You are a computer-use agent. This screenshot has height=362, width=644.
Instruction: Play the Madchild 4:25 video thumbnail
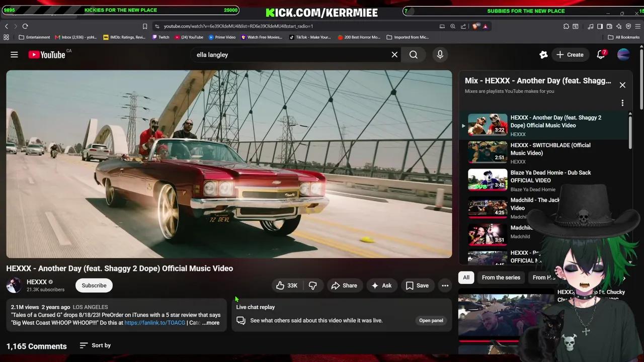click(488, 207)
